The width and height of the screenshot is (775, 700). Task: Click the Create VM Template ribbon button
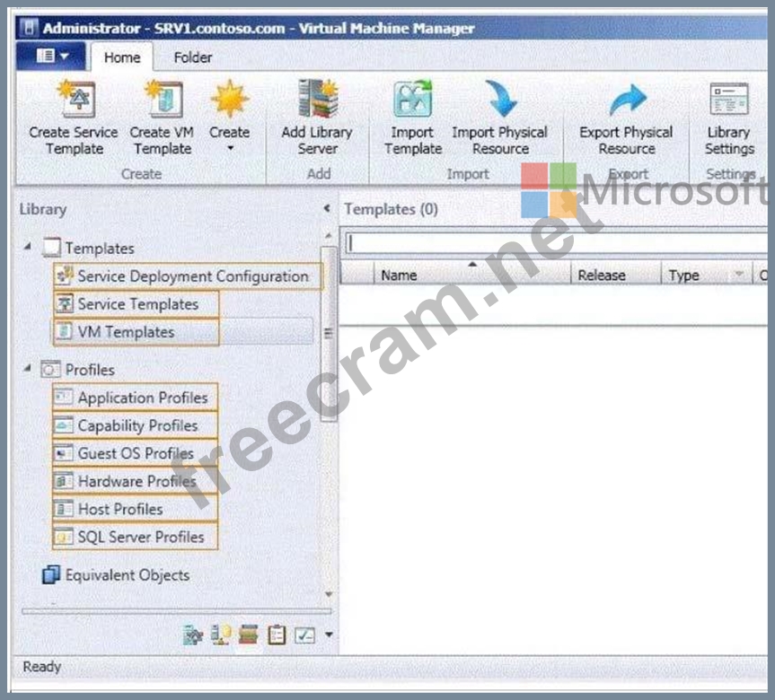pos(163,118)
